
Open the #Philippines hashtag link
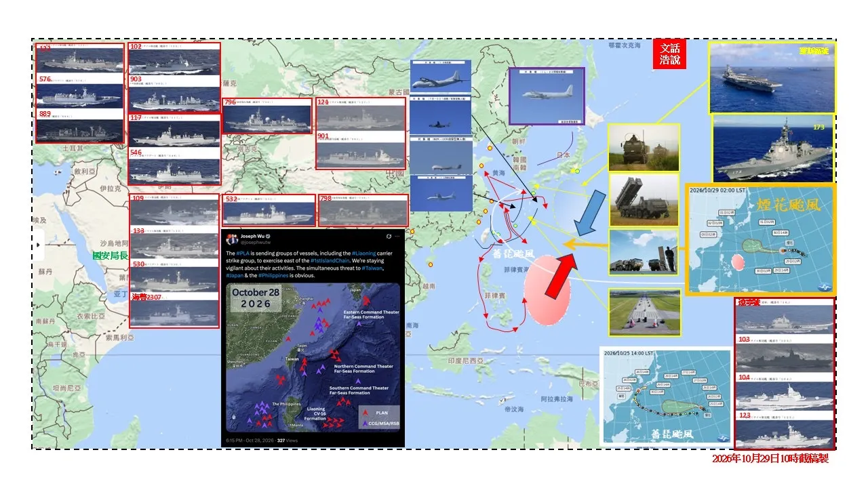[275, 276]
